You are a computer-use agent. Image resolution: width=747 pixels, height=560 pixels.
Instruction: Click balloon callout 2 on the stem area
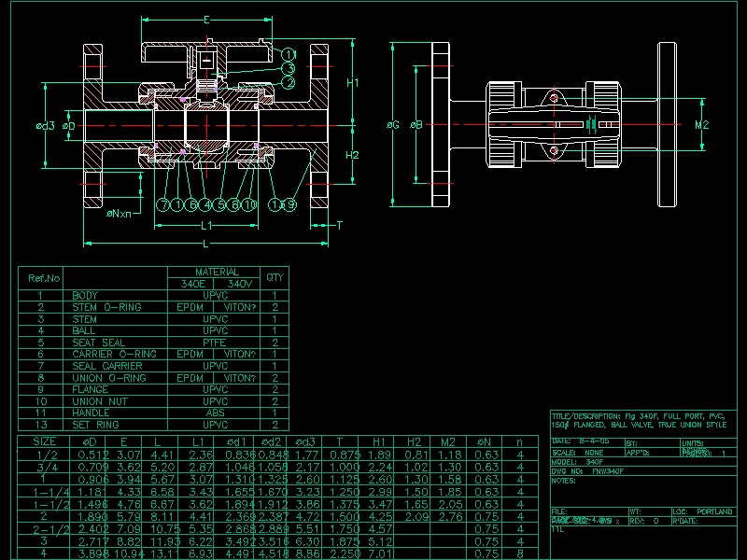pyautogui.click(x=289, y=82)
